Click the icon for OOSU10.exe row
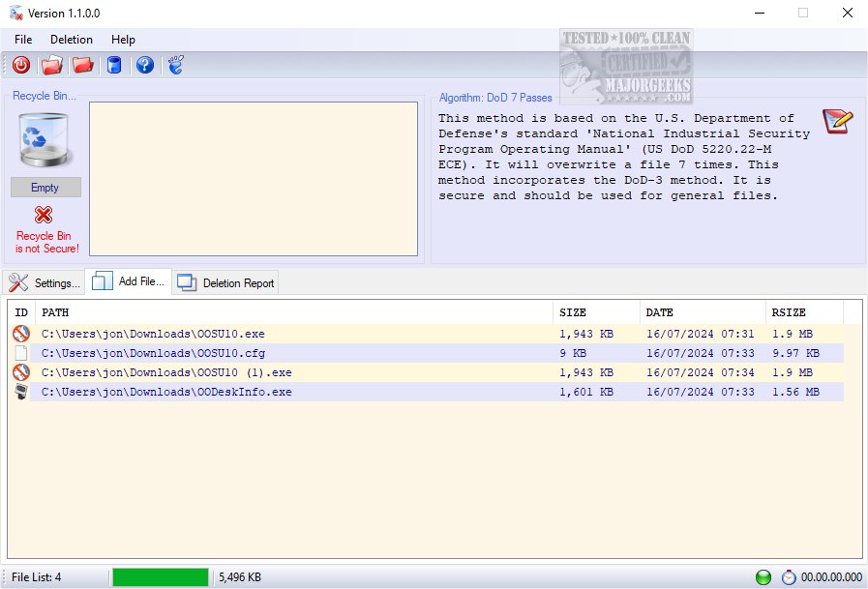 [21, 334]
